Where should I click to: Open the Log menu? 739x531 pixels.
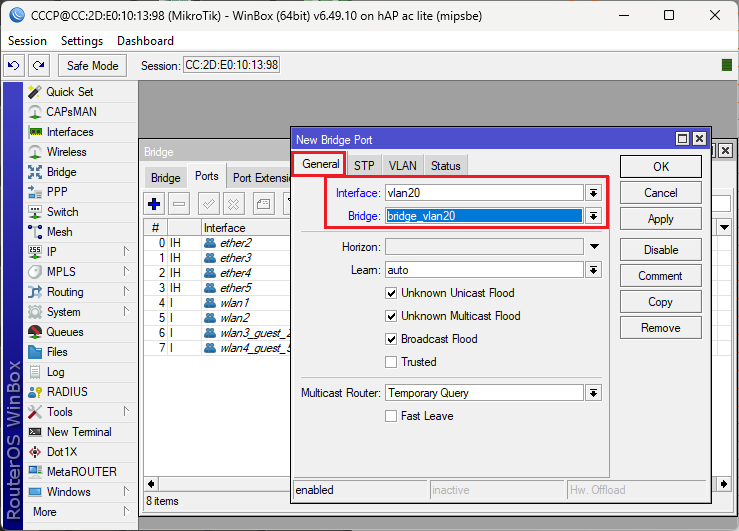(55, 372)
